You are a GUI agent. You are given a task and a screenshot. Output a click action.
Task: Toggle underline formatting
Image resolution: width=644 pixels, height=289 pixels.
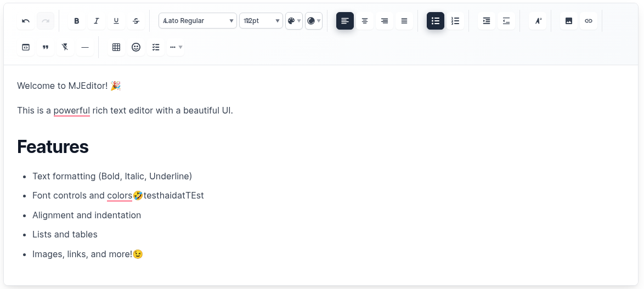pos(116,21)
